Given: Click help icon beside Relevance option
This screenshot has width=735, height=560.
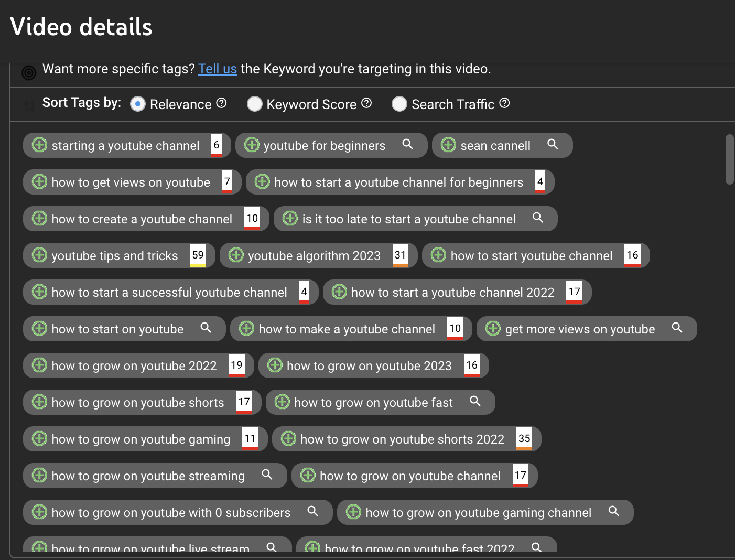Looking at the screenshot, I should click(221, 103).
